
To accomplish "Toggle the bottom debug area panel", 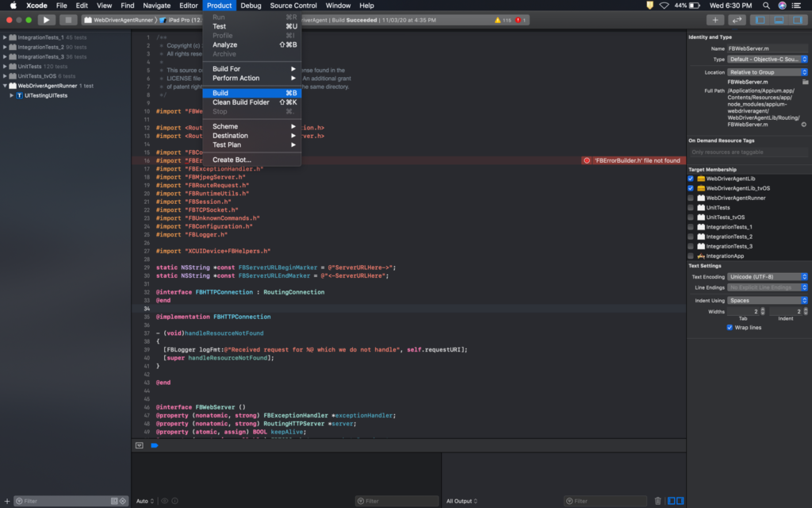I will tap(779, 20).
